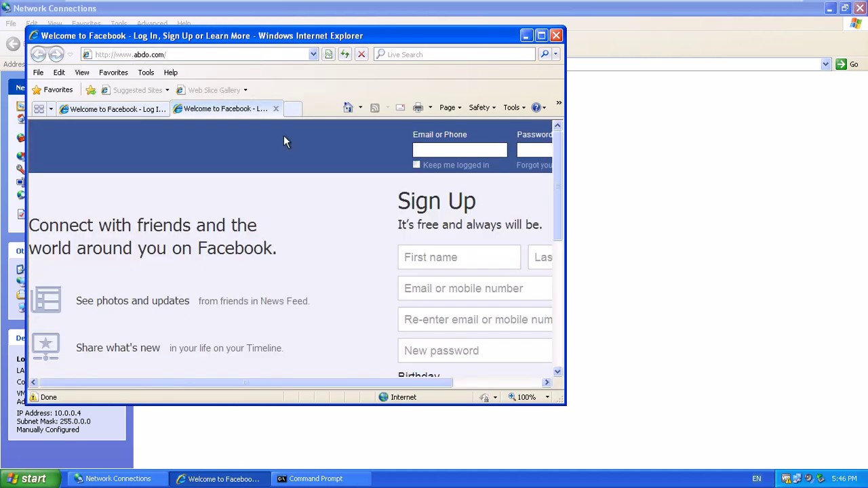The image size is (868, 488).
Task: Open the Edit menu in Internet Explorer
Action: coord(59,73)
